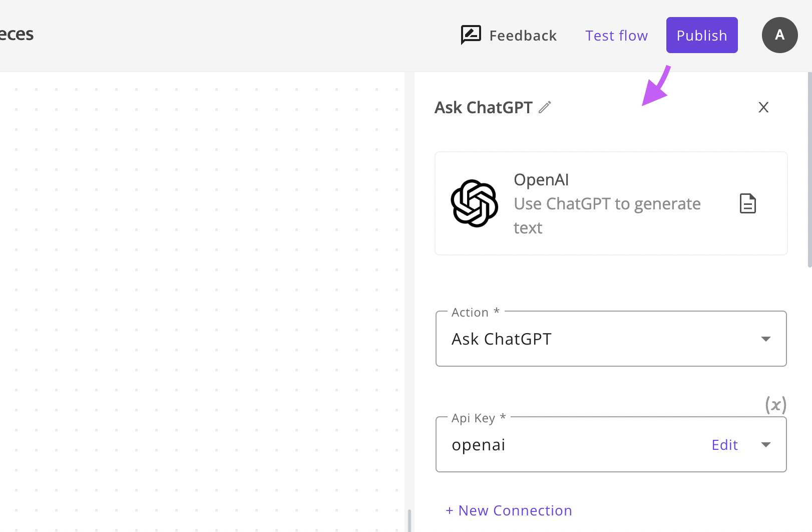The image size is (812, 532).
Task: Open the user avatar menu
Action: pyautogui.click(x=779, y=35)
